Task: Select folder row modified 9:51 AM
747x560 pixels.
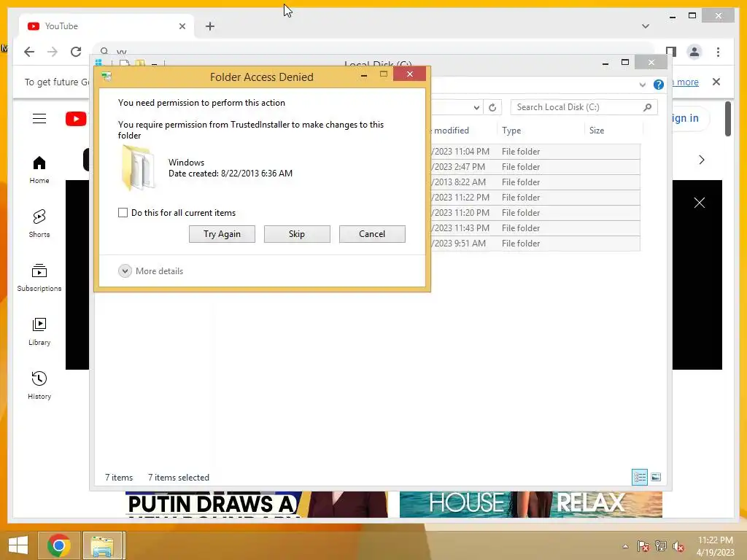Action: click(x=535, y=244)
